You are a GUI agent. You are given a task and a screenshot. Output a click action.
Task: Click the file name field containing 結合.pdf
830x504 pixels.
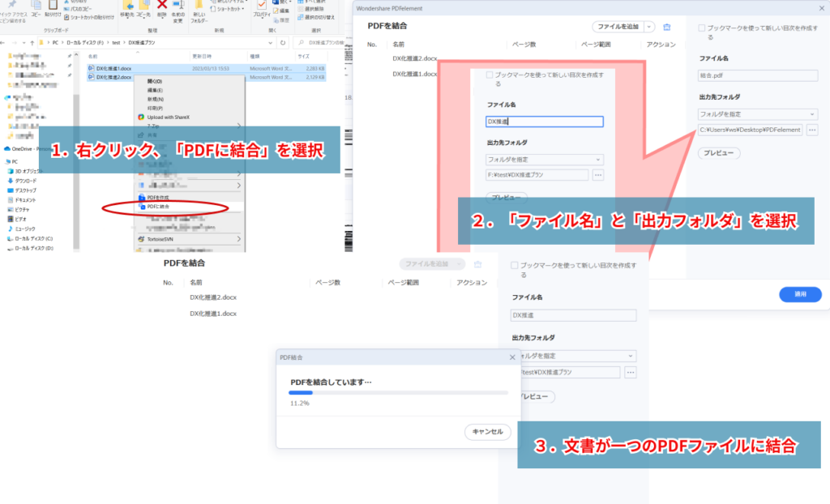point(758,75)
